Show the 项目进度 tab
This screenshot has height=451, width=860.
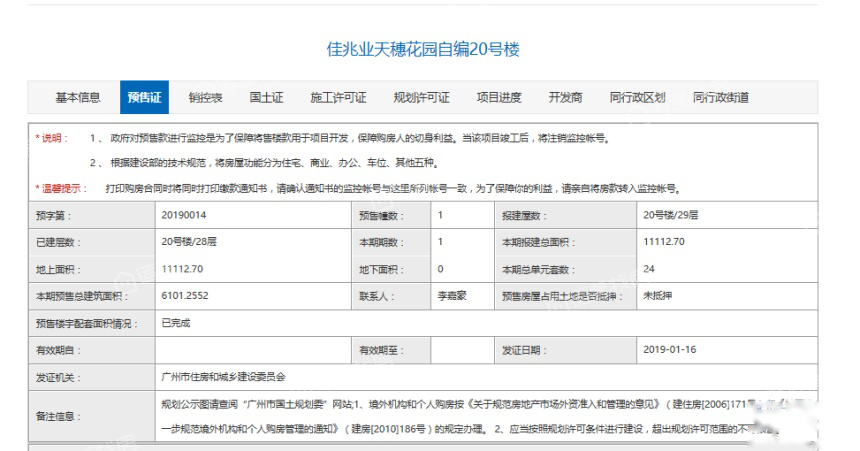(x=499, y=98)
